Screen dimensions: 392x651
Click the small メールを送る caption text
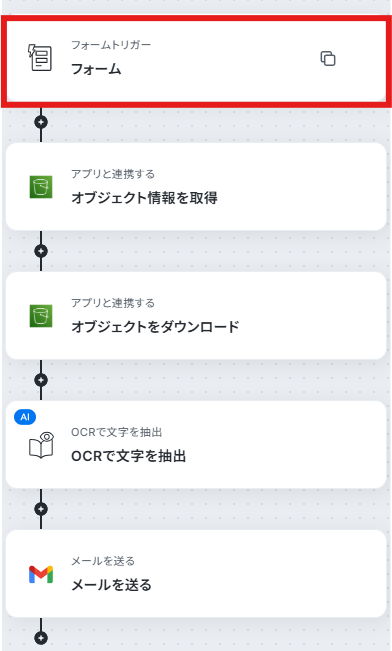pyautogui.click(x=103, y=561)
